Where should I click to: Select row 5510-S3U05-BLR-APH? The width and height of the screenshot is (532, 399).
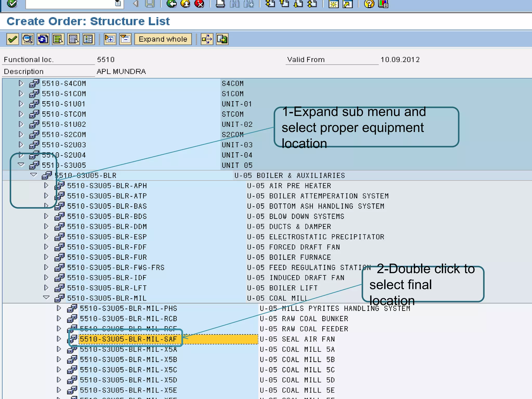[x=107, y=186]
